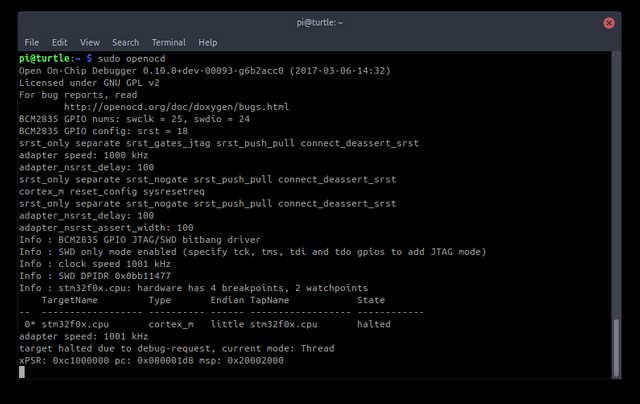The width and height of the screenshot is (640, 404).
Task: Click the 'xPSR: 0xc1000000' register line
Action: (151, 361)
